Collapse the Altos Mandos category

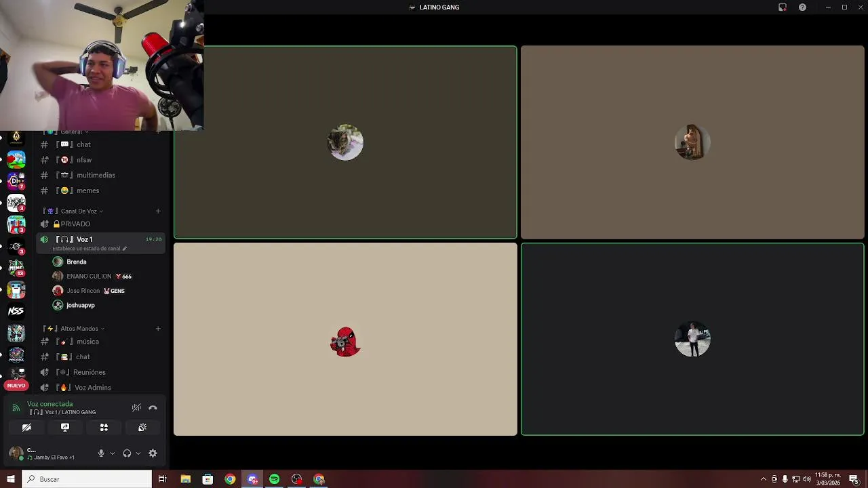(75, 329)
